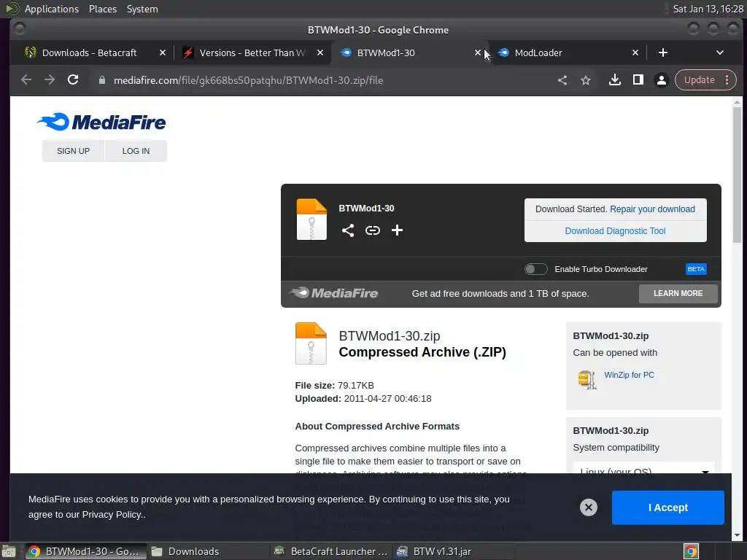
Task: Open the Linux (your OS) dropdown
Action: pyautogui.click(x=643, y=468)
